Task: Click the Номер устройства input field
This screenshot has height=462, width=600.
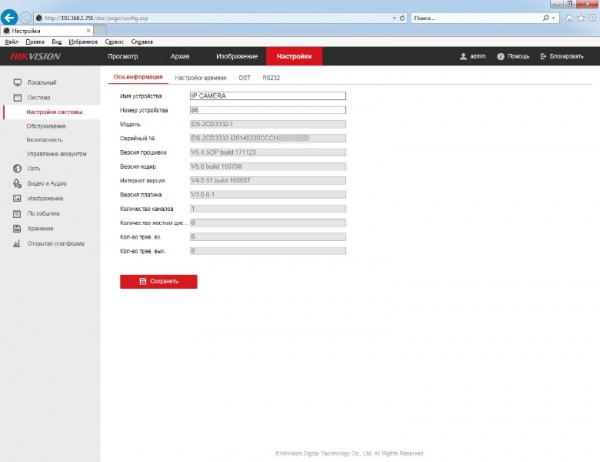Action: point(268,110)
